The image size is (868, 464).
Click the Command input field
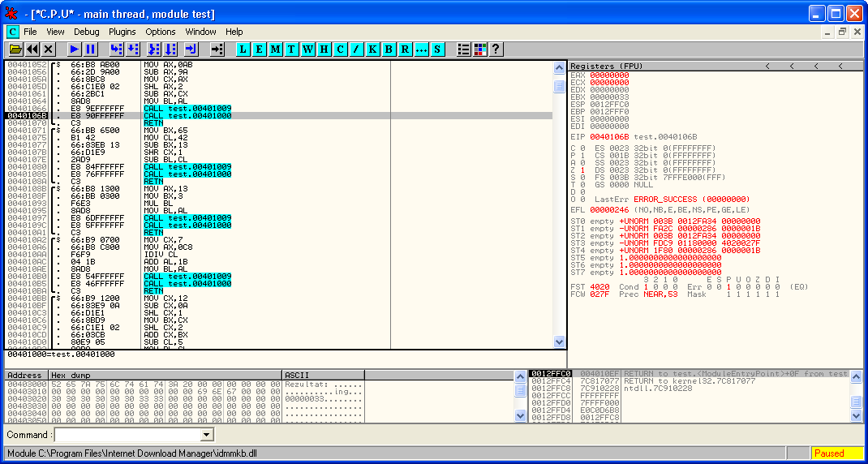coord(128,435)
